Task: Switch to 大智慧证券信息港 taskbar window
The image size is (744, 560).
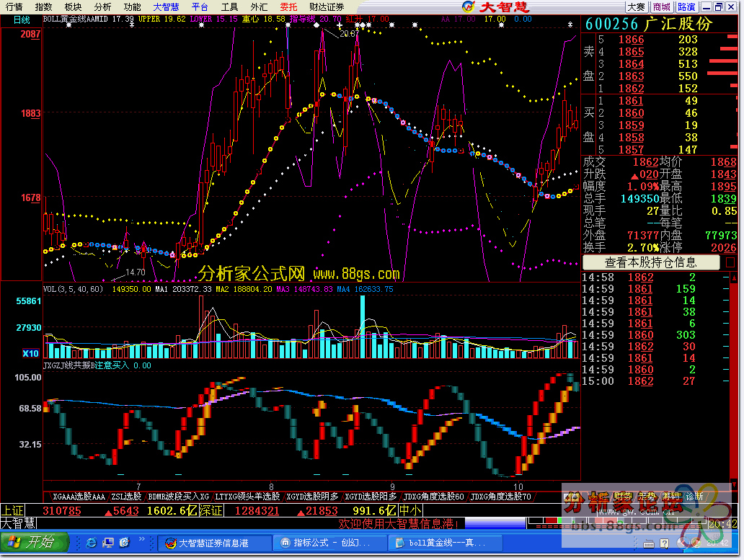Action: [x=214, y=543]
